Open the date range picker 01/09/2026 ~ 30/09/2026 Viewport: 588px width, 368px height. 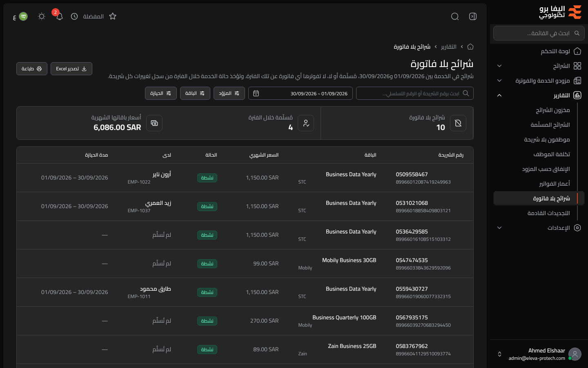tap(301, 93)
